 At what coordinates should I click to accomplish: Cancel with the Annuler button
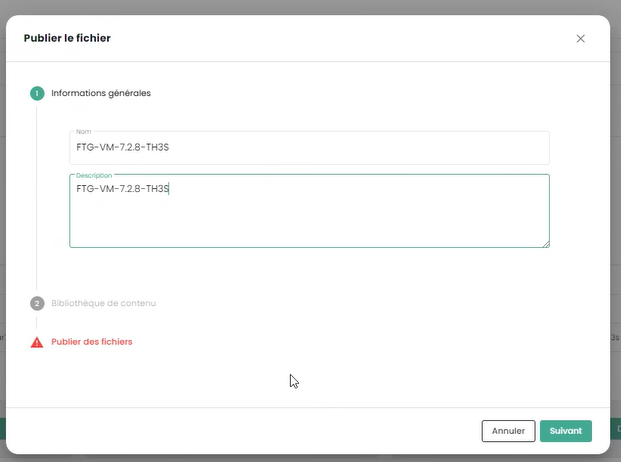(508, 431)
